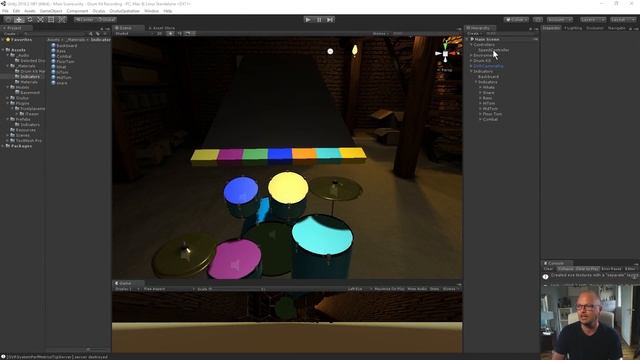The width and height of the screenshot is (640, 360).
Task: Click the scene orientation gizmo
Action: 446,53
